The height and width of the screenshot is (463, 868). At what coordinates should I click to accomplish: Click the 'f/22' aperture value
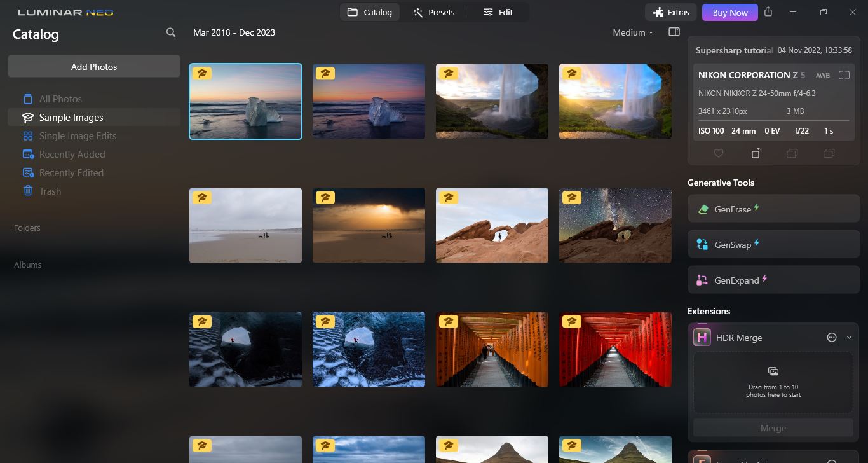(802, 130)
